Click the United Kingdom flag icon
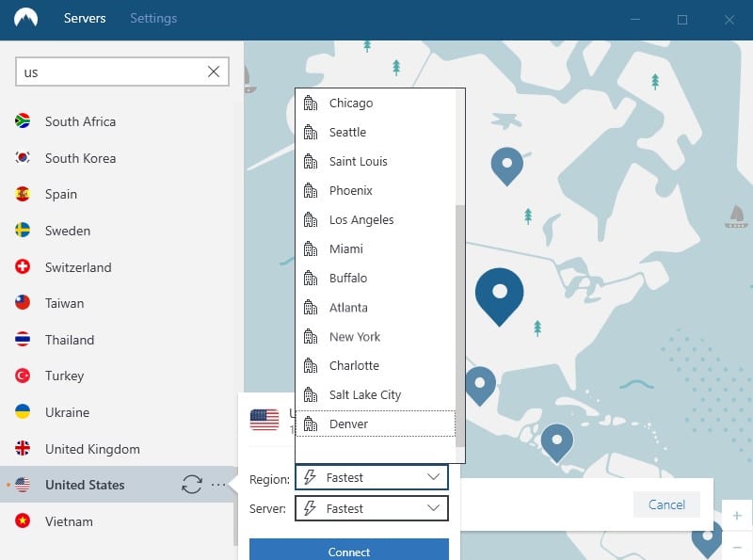 (x=23, y=449)
